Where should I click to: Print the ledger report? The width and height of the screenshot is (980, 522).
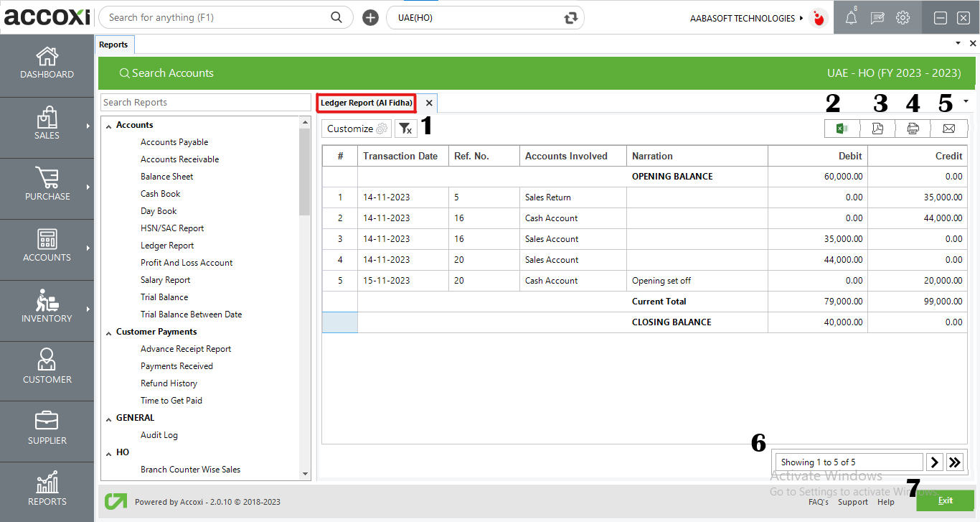coord(913,129)
